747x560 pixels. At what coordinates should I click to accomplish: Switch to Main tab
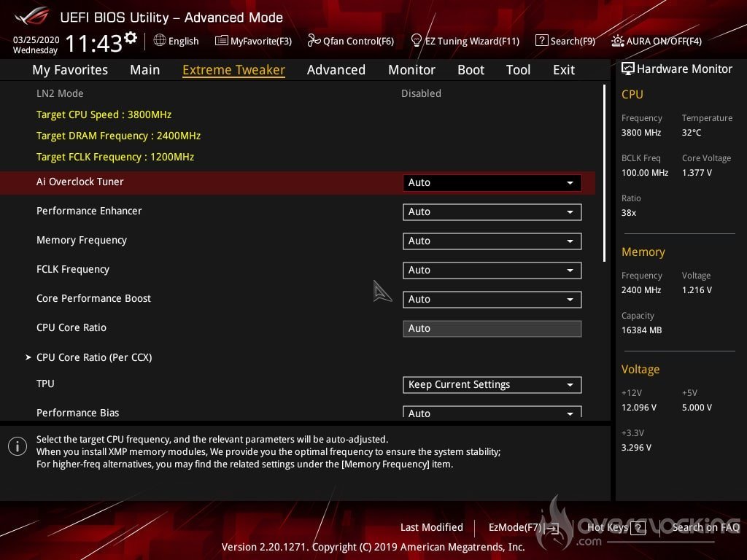(x=145, y=70)
